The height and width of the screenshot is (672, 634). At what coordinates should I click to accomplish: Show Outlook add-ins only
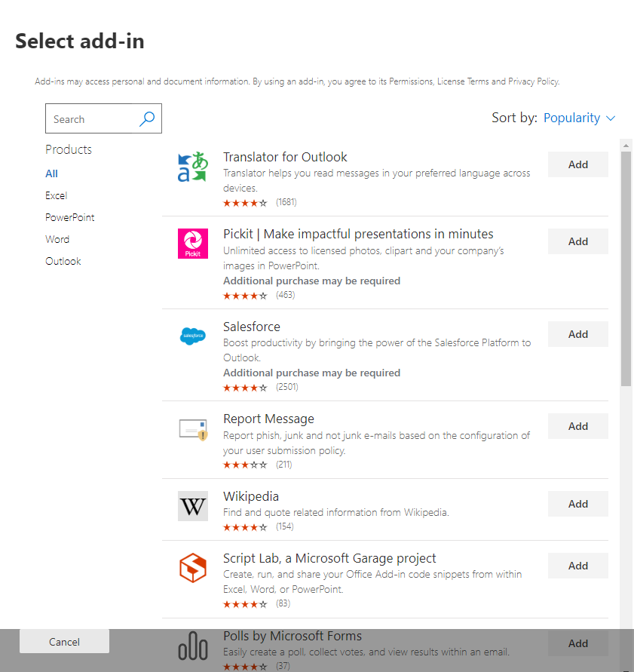63,261
